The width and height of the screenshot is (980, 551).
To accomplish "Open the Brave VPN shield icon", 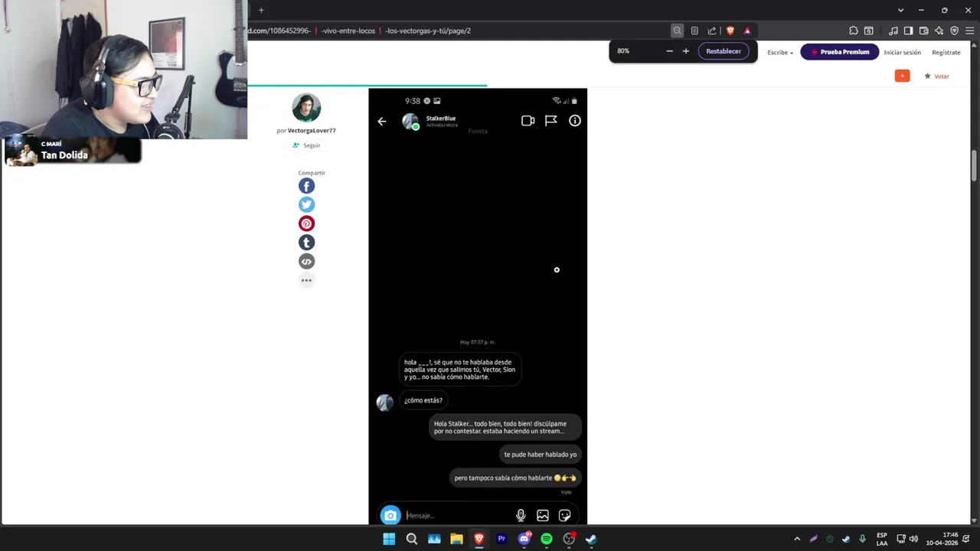I will click(954, 31).
